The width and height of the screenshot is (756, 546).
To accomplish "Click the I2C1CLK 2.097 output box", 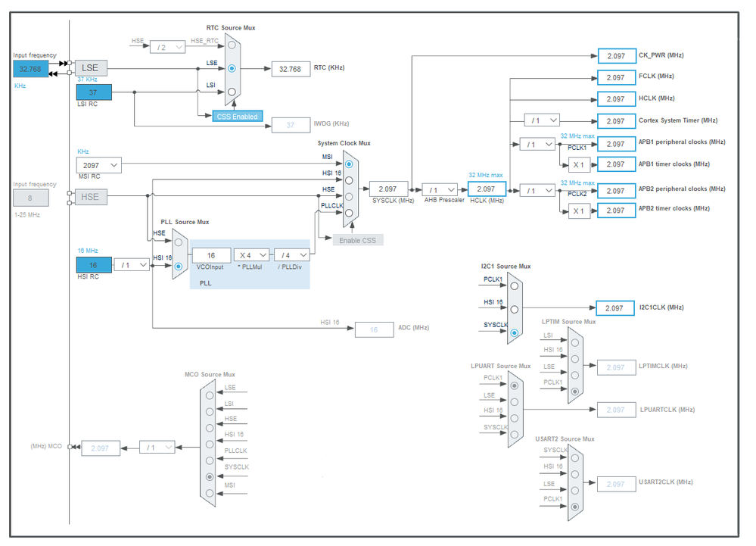I will pyautogui.click(x=615, y=307).
